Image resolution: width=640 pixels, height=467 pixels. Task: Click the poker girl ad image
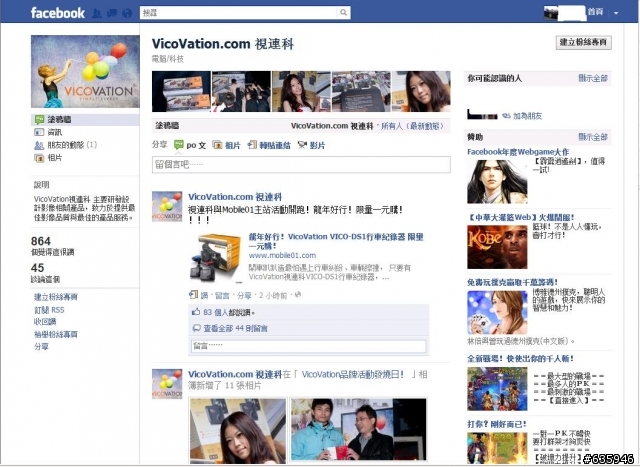(497, 312)
